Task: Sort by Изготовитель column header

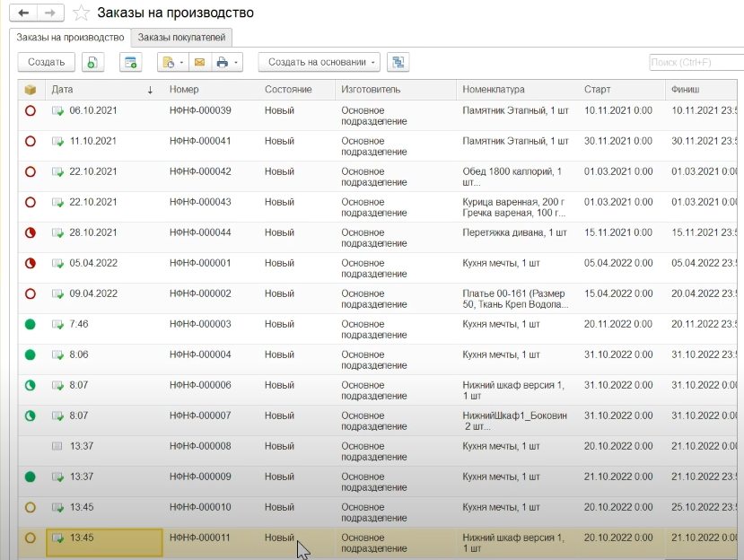Action: [371, 90]
